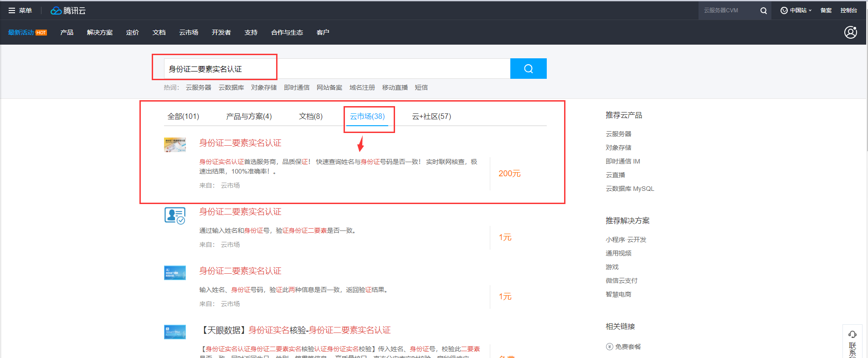Open 最新活动 HOT menu
Image resolution: width=868 pixels, height=358 pixels.
(27, 32)
